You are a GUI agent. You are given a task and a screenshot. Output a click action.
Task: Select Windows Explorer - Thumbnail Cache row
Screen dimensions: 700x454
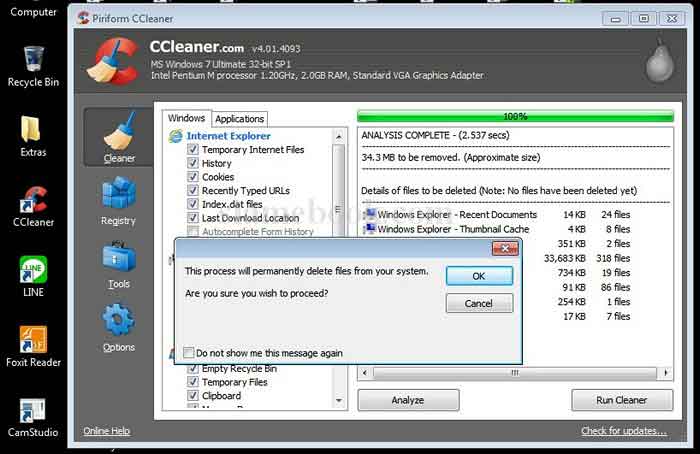coord(496,229)
